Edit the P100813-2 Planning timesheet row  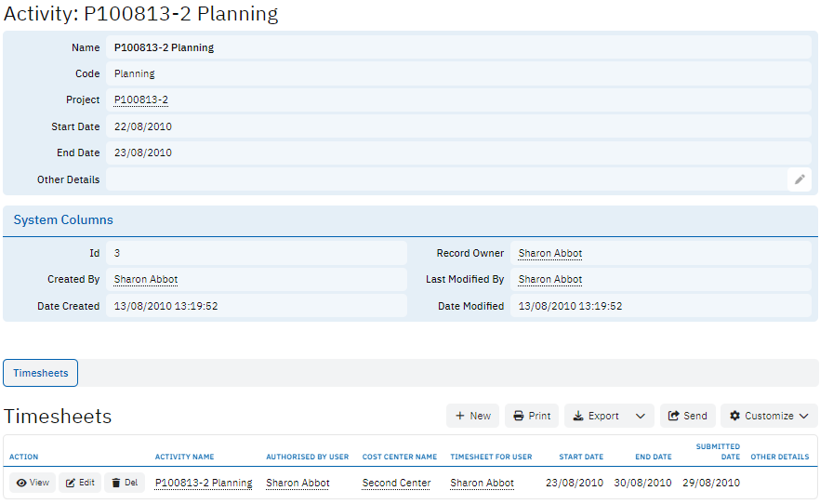pyautogui.click(x=80, y=483)
